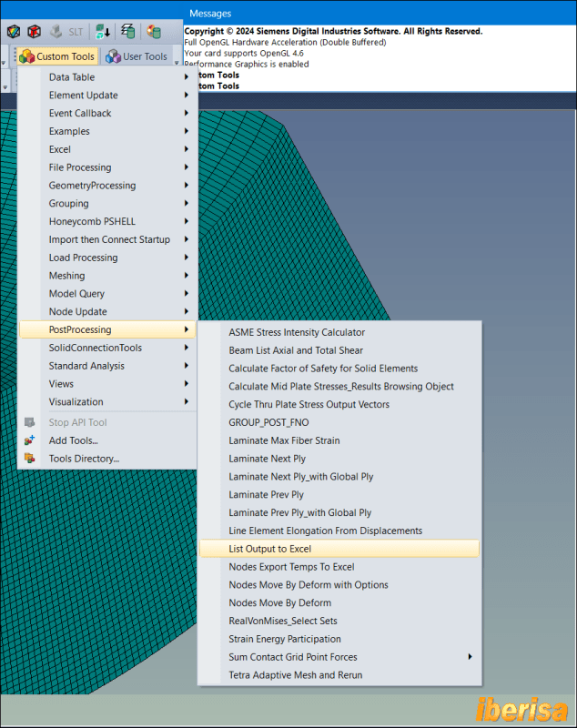Image resolution: width=577 pixels, height=728 pixels.
Task: Run Tetra Adaptive Mesh and Rerun
Action: pyautogui.click(x=339, y=675)
